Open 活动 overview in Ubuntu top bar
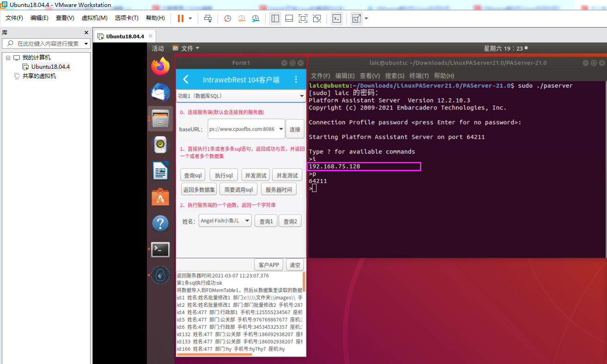607x364 pixels. point(158,48)
